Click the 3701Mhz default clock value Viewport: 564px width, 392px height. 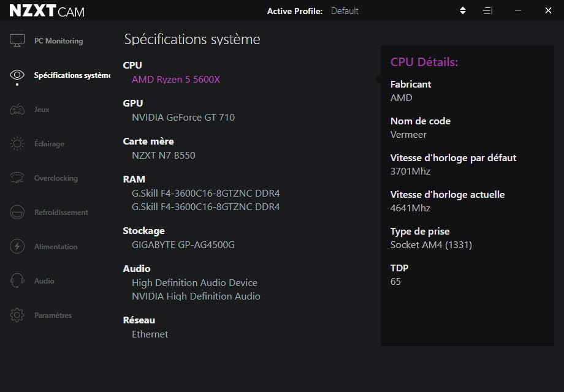(410, 171)
